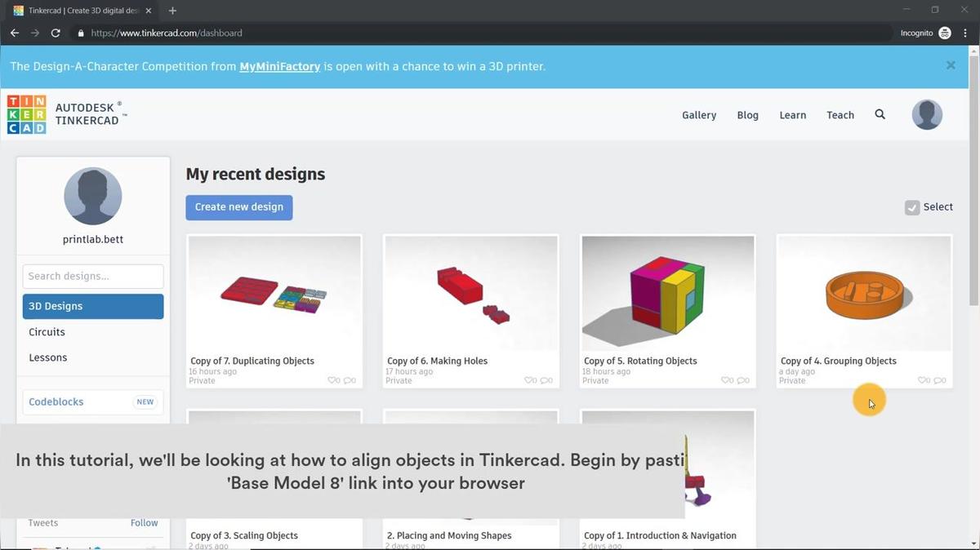980x550 pixels.
Task: View site info via the padlock icon
Action: pos(81,33)
